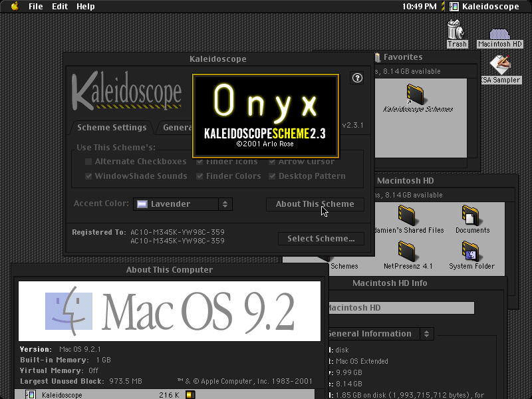
Task: Click the Favorites window folder title icon
Action: click(x=377, y=57)
